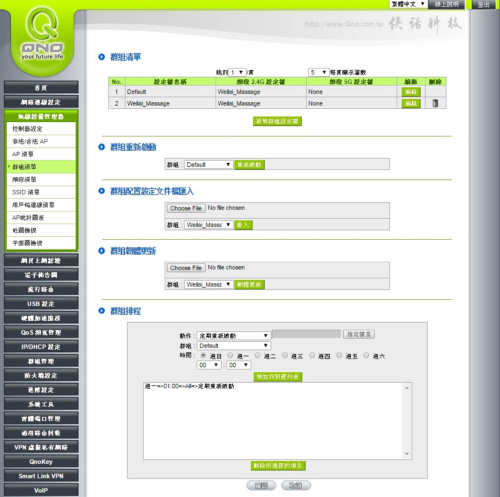Click the Qno logo
The width and height of the screenshot is (500, 497).
(x=42, y=36)
